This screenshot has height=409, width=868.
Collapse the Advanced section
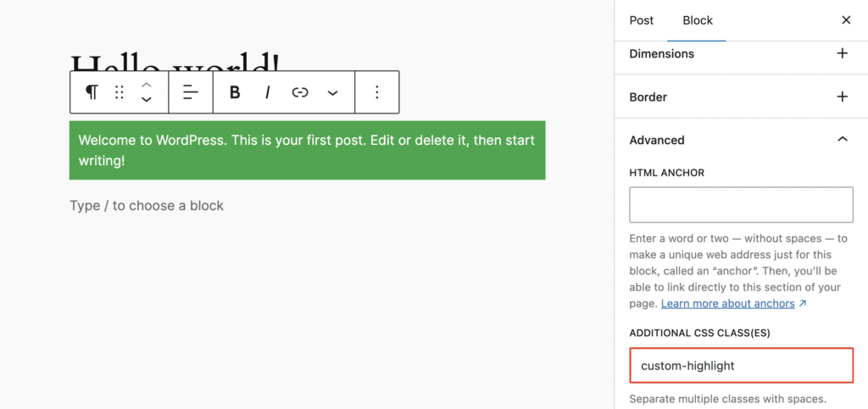coord(842,140)
